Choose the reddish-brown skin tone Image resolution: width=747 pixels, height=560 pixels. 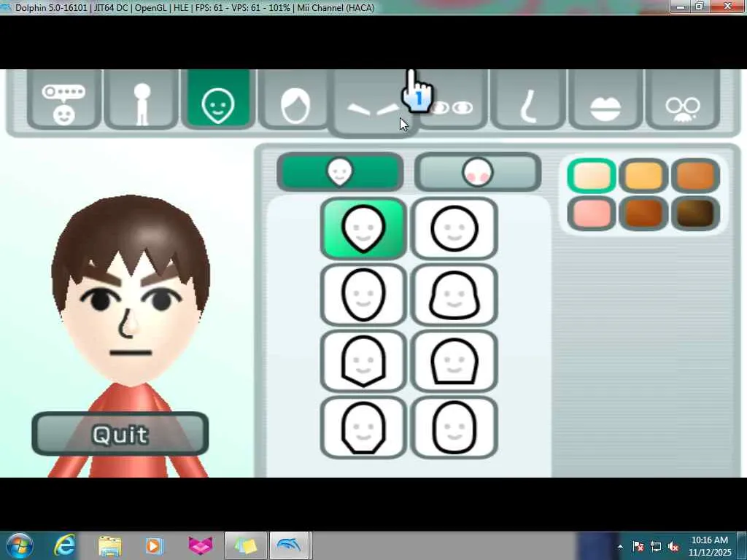tap(643, 213)
